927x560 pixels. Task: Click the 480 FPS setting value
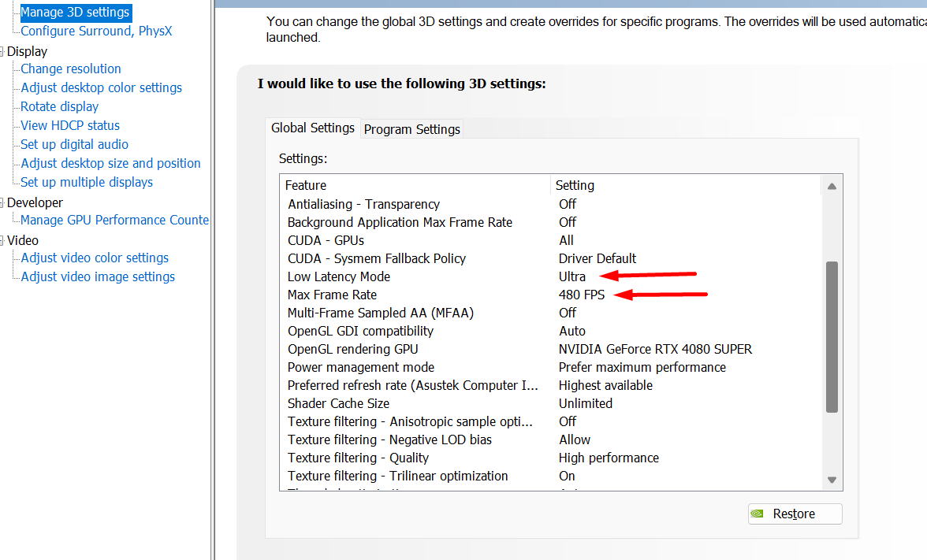click(582, 295)
